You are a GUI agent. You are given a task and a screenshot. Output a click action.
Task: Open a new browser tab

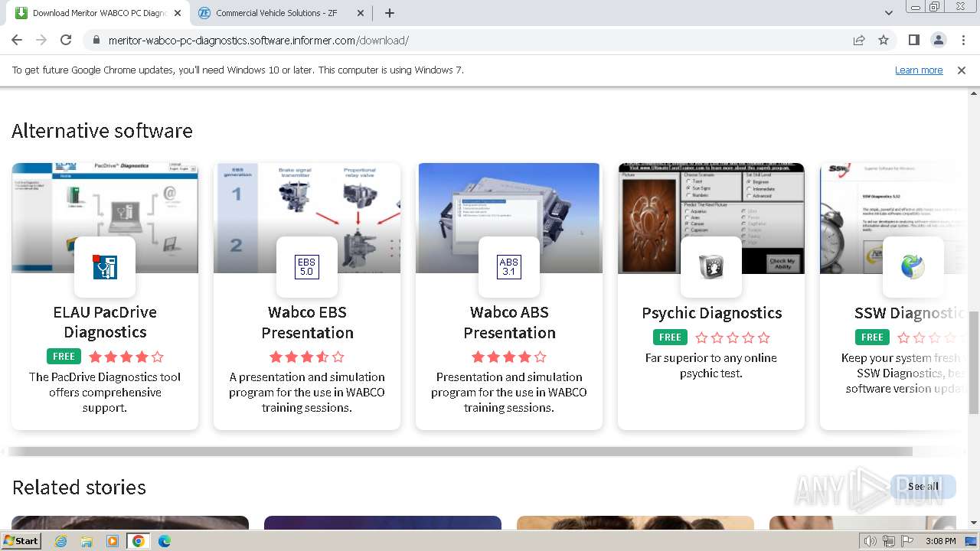pos(389,13)
